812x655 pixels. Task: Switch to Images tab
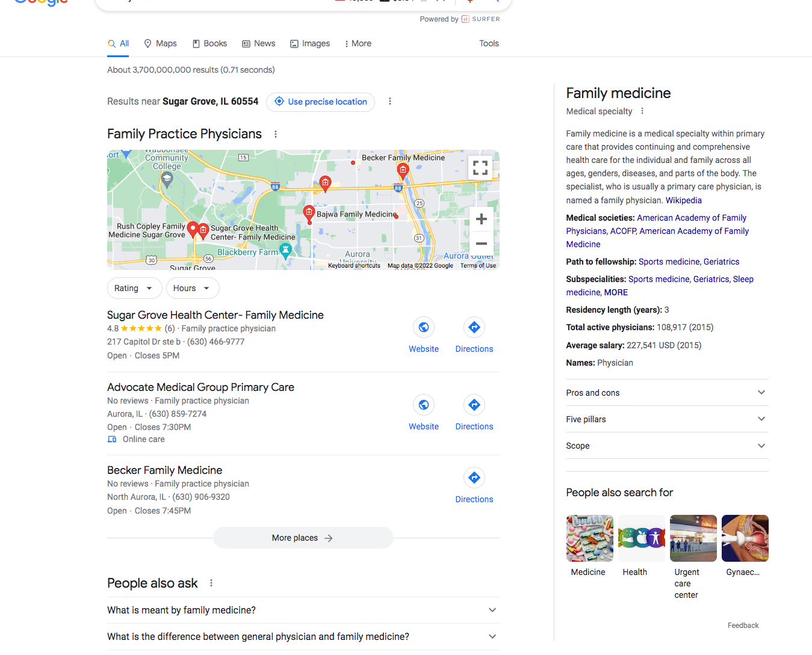coord(310,43)
